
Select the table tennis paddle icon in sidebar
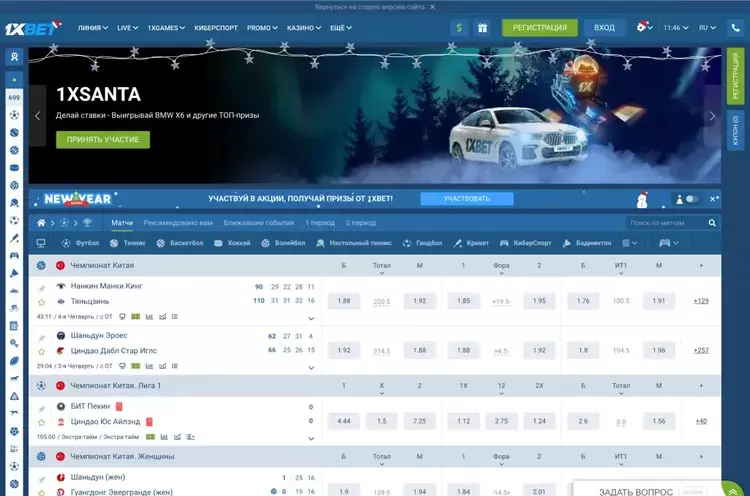14,203
